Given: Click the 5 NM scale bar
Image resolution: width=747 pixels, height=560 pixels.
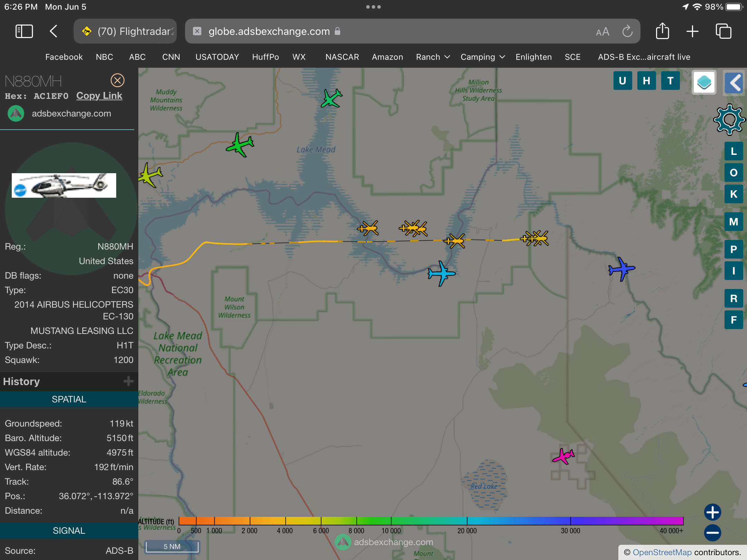Looking at the screenshot, I should pos(172,547).
